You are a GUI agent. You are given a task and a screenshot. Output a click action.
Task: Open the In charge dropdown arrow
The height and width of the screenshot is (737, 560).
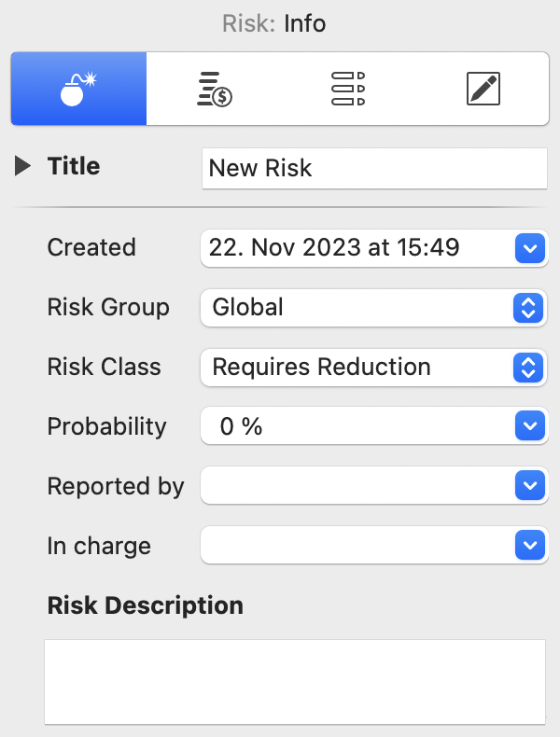click(x=528, y=545)
